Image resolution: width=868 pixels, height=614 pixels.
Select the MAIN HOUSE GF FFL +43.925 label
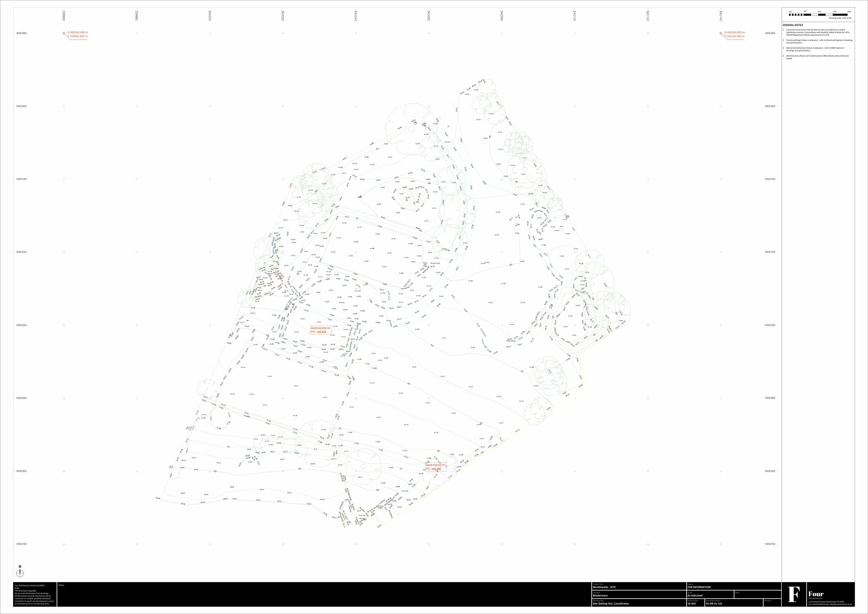pos(320,330)
